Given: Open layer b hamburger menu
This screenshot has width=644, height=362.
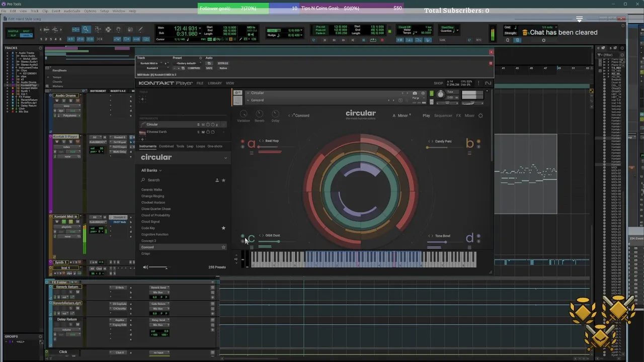Looking at the screenshot, I should (469, 153).
